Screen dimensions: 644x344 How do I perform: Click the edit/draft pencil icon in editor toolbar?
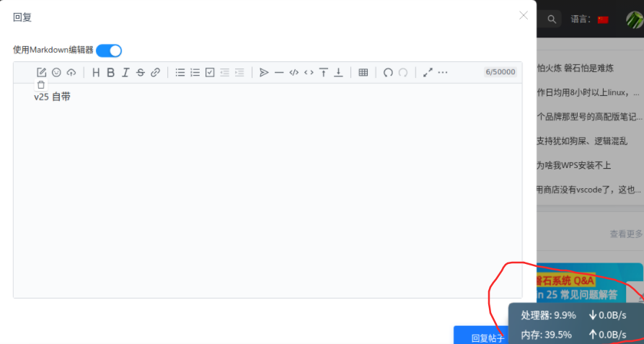pos(42,73)
